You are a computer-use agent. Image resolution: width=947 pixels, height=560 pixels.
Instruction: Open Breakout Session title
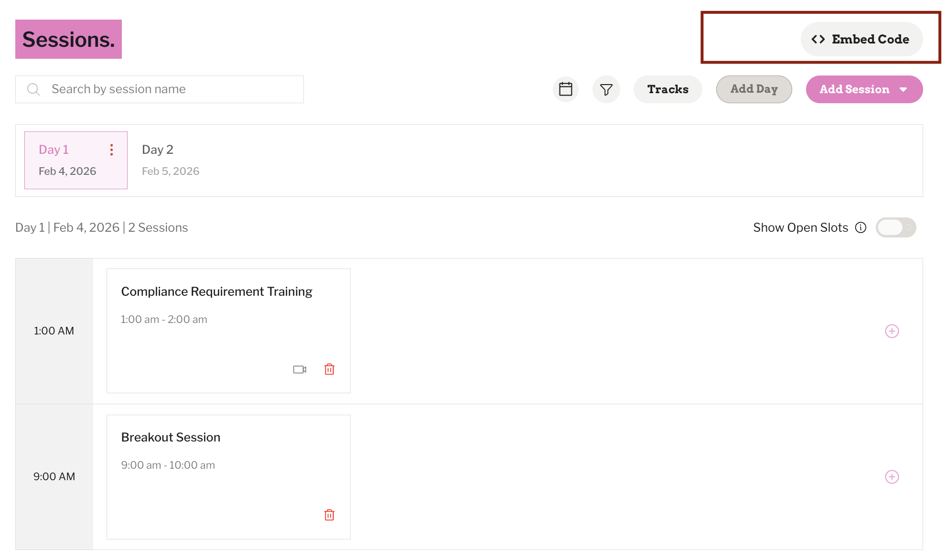click(171, 437)
